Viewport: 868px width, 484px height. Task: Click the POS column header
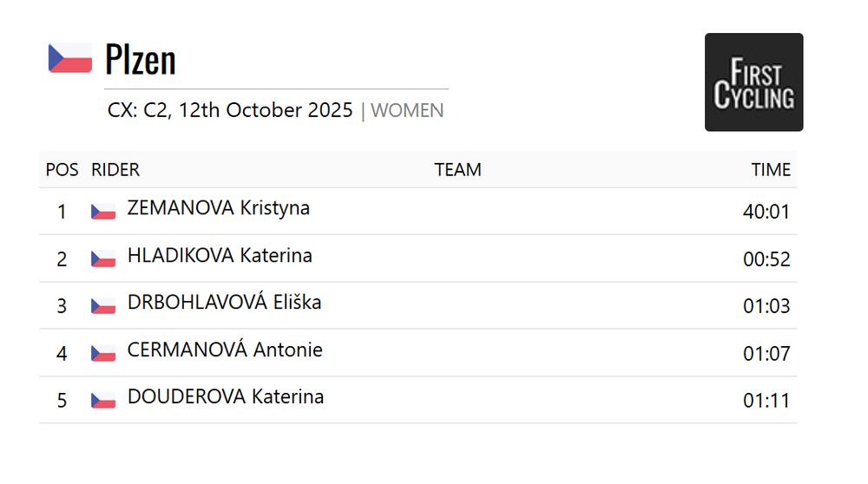[x=62, y=170]
